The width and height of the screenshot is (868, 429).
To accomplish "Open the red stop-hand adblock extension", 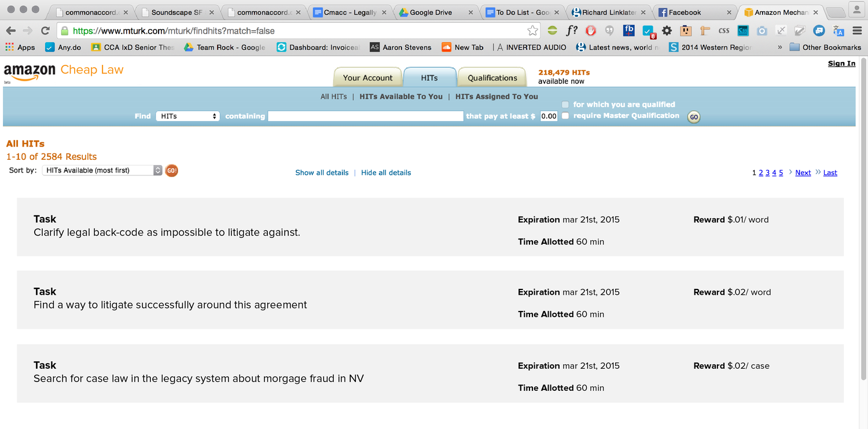I will [591, 31].
